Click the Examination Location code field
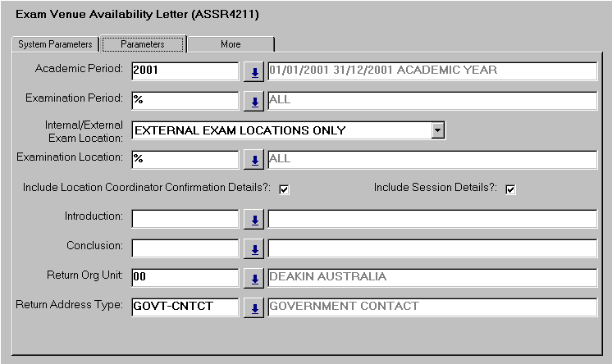612x364 pixels. pyautogui.click(x=184, y=159)
